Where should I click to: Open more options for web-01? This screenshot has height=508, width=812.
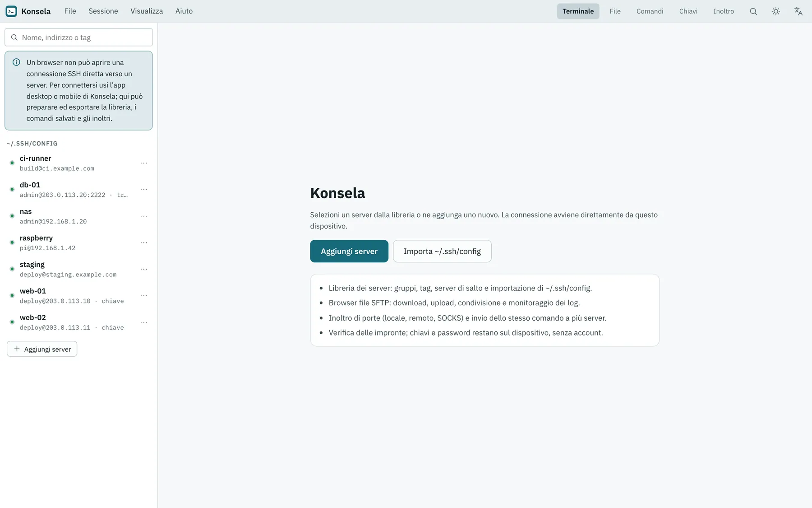144,296
